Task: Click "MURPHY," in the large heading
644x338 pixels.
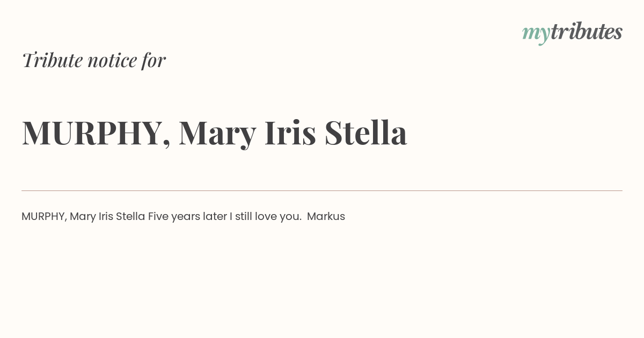Action: tap(96, 133)
